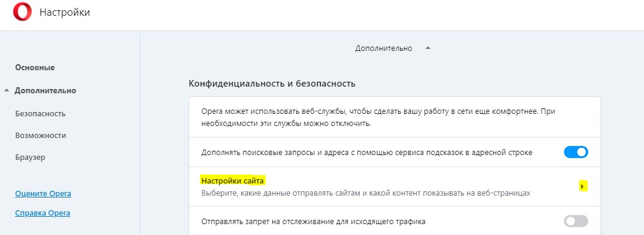Screen dimensions: 644x235
Task: Click the red Opera logo icon
Action: coord(22,12)
